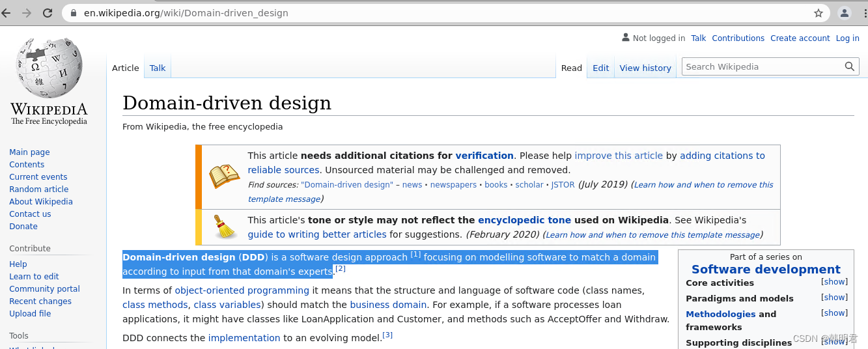The height and width of the screenshot is (349, 868).
Task: Open the browser profile avatar icon
Action: [x=845, y=13]
